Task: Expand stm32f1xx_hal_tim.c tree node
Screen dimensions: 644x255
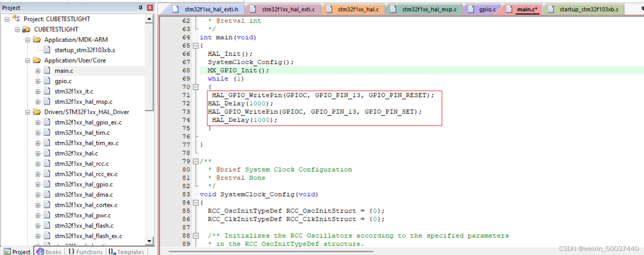Action: click(38, 133)
